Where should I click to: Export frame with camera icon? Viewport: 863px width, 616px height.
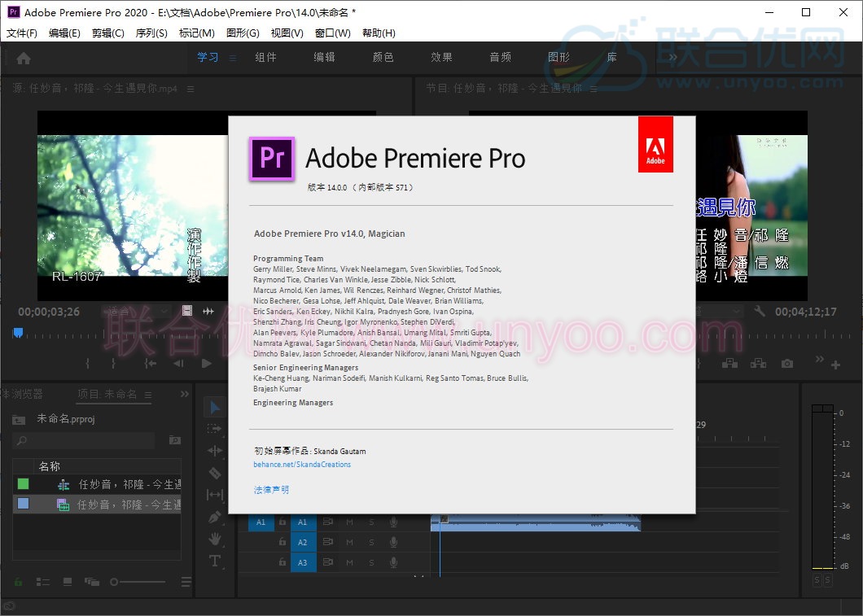pos(787,364)
